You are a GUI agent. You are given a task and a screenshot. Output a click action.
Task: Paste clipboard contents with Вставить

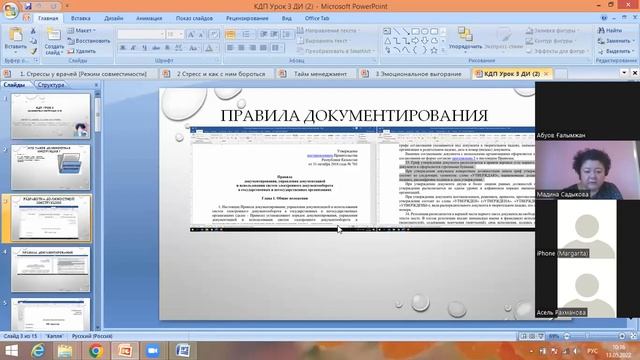point(16,40)
